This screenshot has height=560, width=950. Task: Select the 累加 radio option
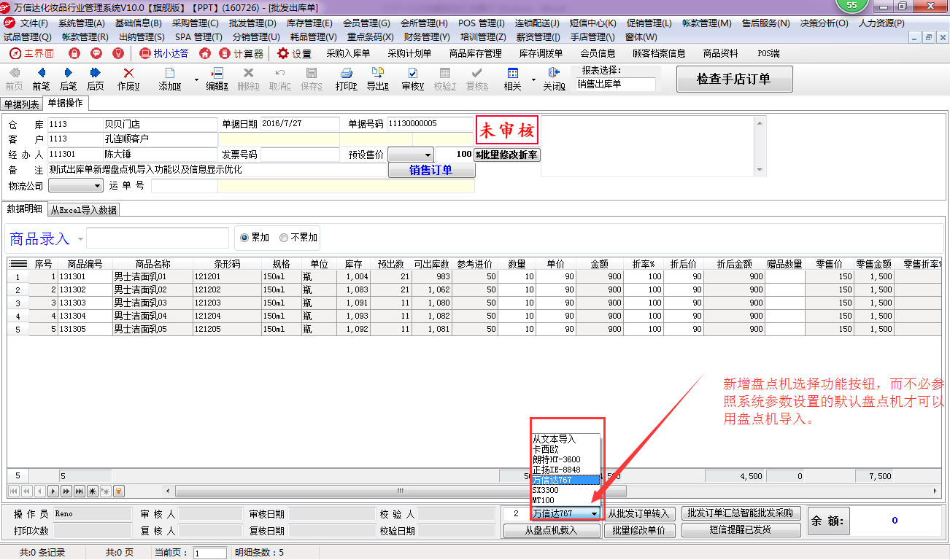point(255,238)
